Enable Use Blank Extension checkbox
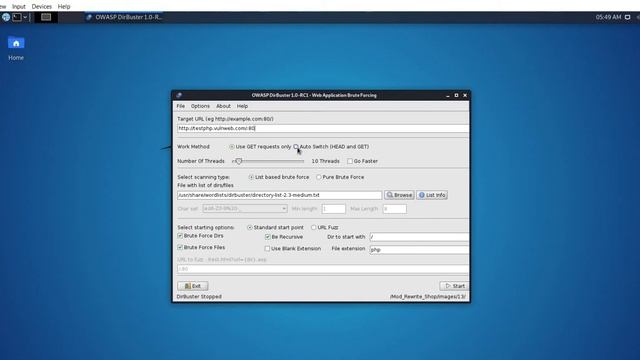The image size is (640, 360). 267,249
